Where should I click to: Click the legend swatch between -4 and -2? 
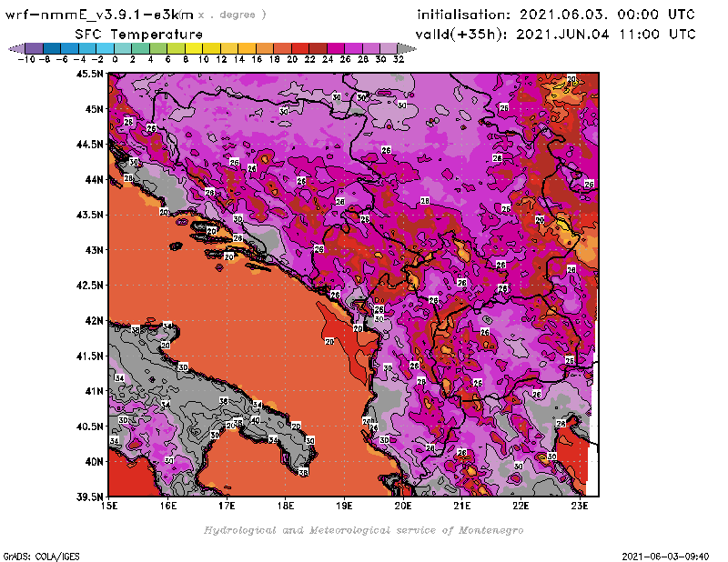click(x=87, y=48)
